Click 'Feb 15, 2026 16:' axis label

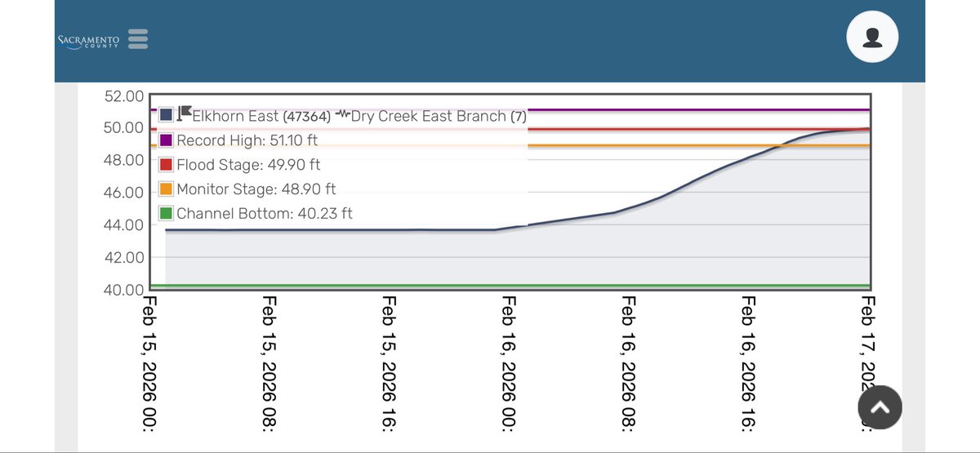pos(388,364)
